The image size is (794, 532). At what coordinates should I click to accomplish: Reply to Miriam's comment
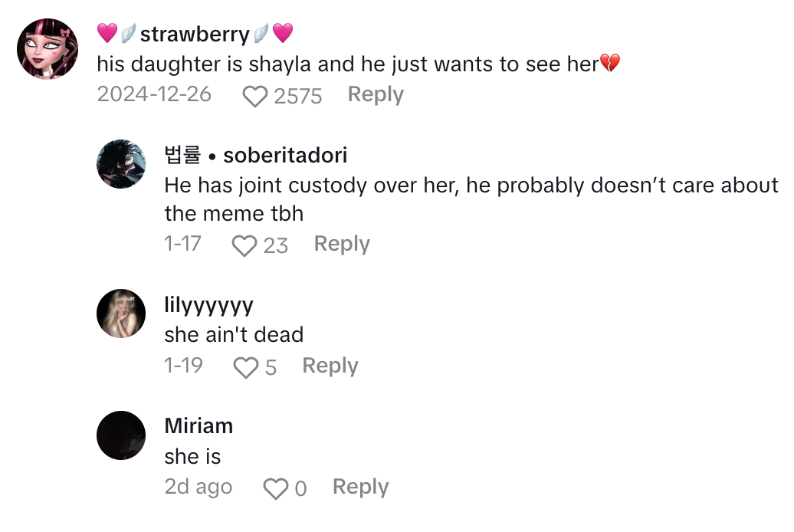[360, 487]
